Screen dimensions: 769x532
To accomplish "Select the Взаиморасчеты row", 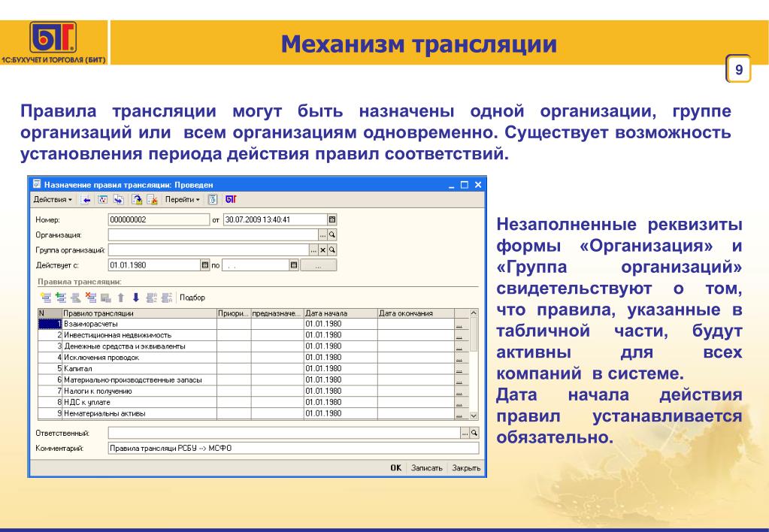I will pos(253,324).
